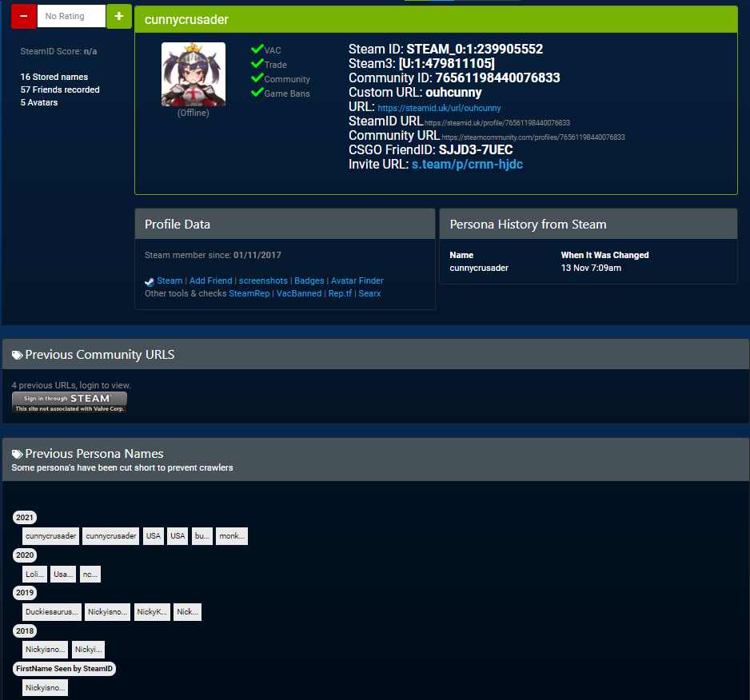750x700 pixels.
Task: Click the Nick... name tag
Action: 187,612
